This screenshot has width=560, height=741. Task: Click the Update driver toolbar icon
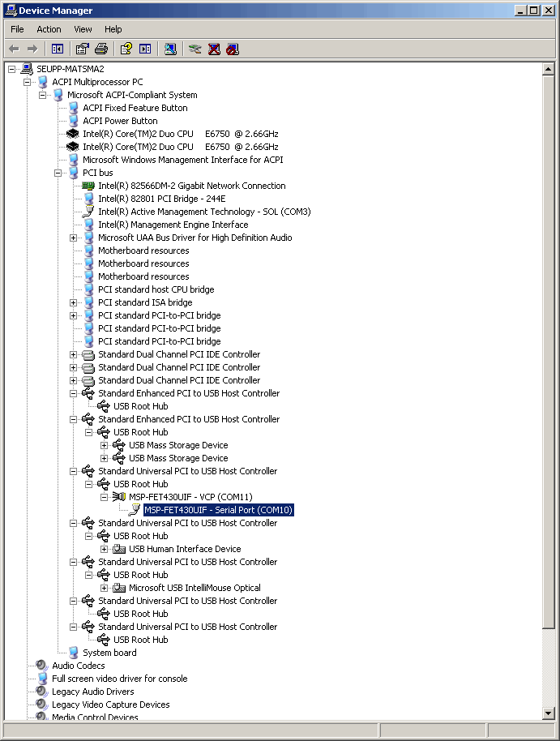pyautogui.click(x=195, y=49)
